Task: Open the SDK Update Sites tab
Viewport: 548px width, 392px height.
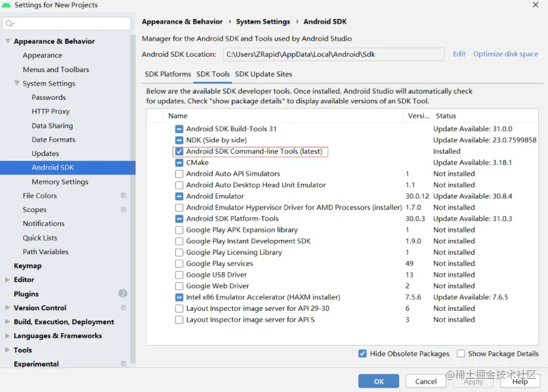Action: coord(264,74)
